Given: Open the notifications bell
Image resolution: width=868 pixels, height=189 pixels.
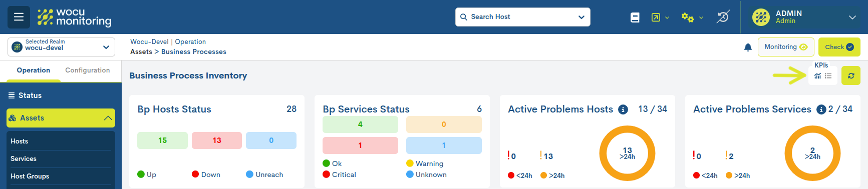Looking at the screenshot, I should [748, 47].
